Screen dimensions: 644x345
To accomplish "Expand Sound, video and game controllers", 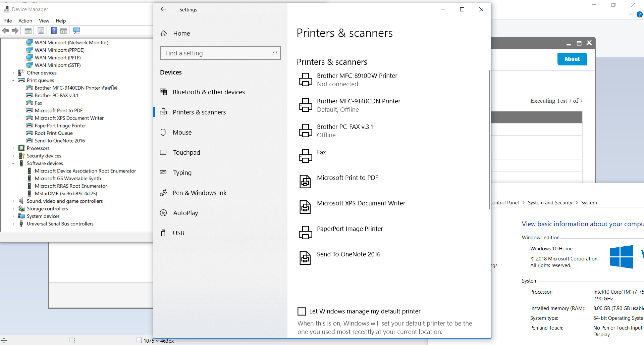I will [x=13, y=201].
